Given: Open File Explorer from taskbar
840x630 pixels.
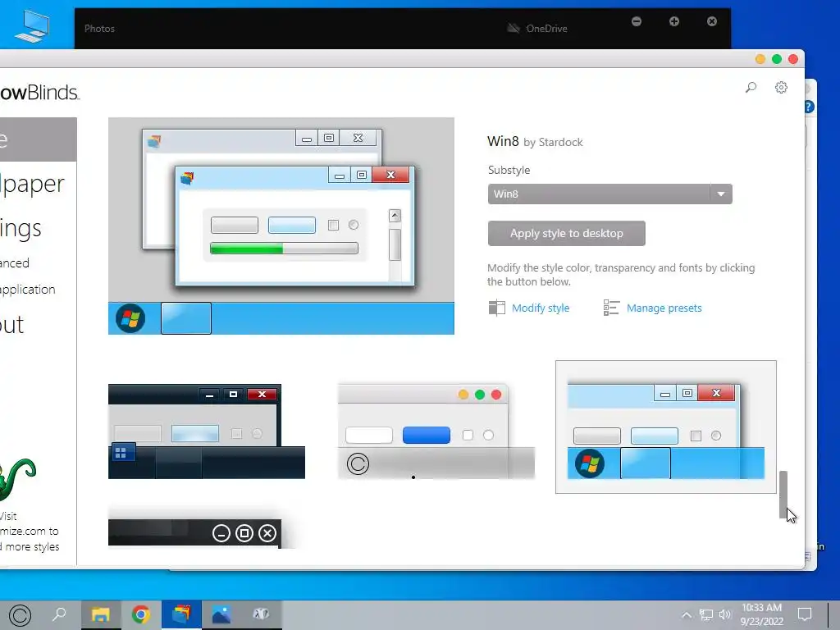Looking at the screenshot, I should pyautogui.click(x=100, y=614).
